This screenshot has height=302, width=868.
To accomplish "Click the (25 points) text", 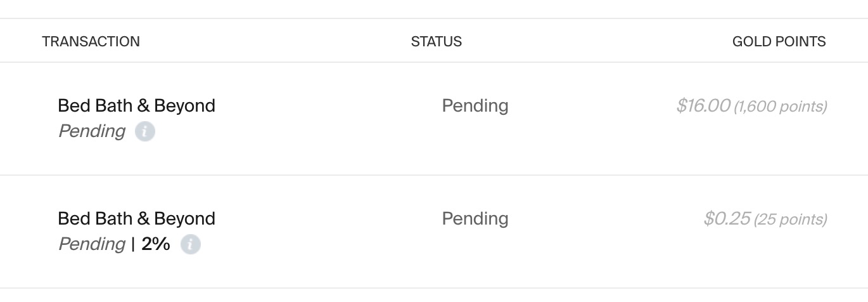I will click(790, 220).
